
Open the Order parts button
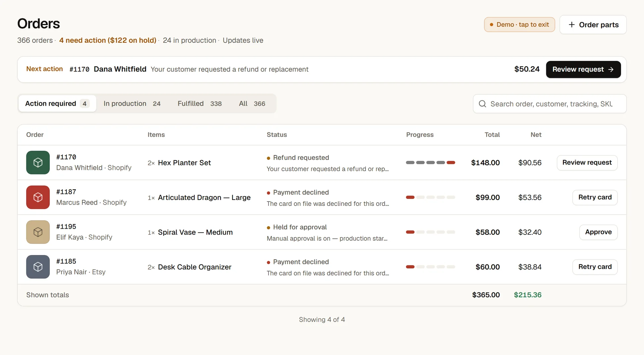point(593,25)
